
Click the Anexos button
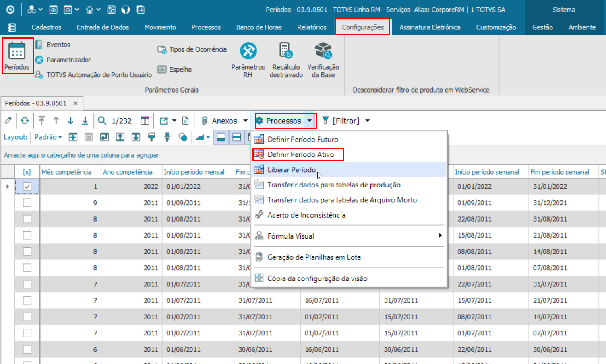point(219,121)
